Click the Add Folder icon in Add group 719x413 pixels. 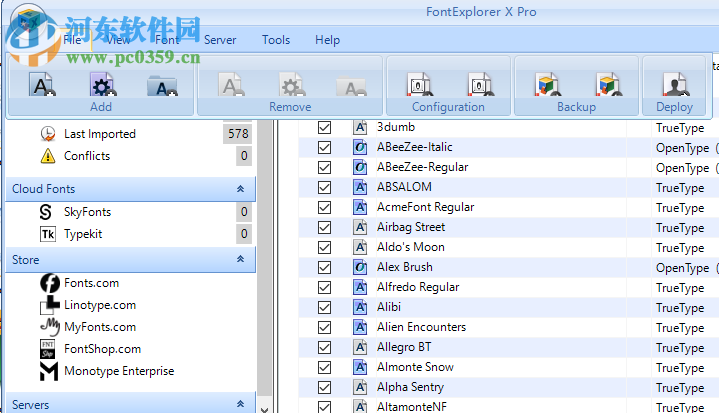(x=162, y=86)
